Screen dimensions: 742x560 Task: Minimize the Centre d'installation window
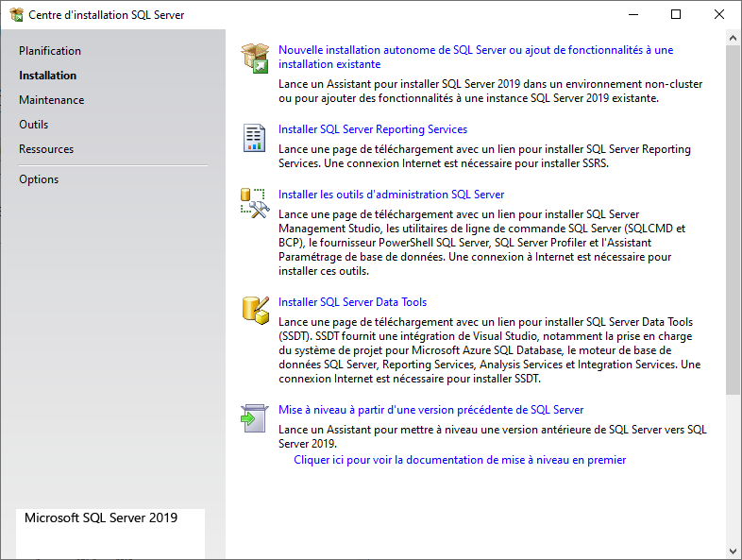[x=633, y=15]
